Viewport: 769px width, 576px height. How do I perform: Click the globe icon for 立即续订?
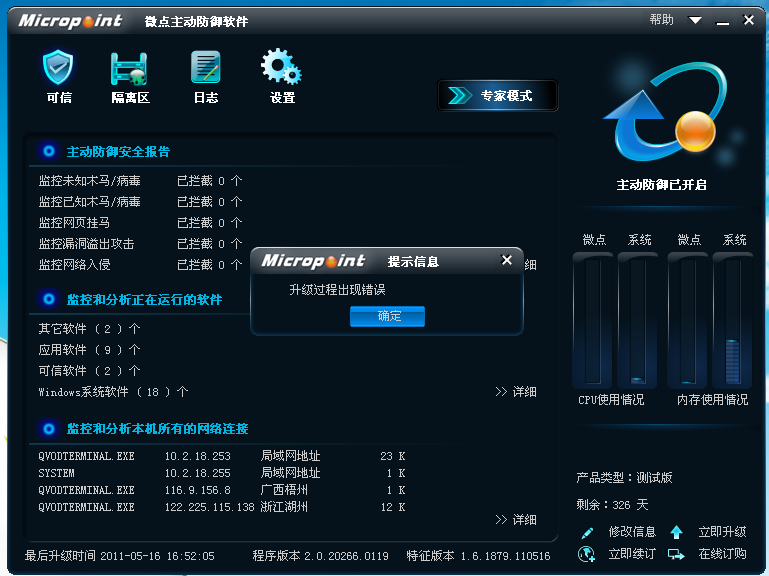pyautogui.click(x=587, y=554)
